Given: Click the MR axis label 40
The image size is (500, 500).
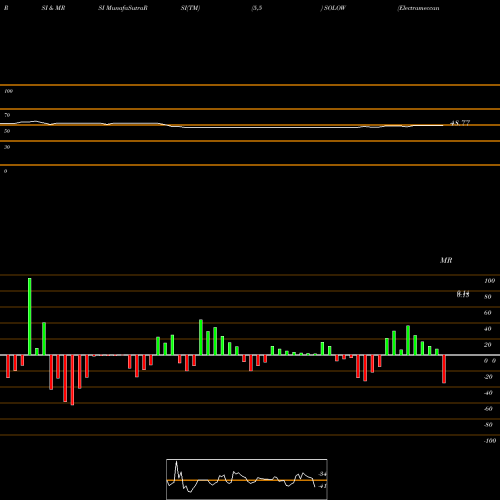Looking at the screenshot, I should [488, 329].
